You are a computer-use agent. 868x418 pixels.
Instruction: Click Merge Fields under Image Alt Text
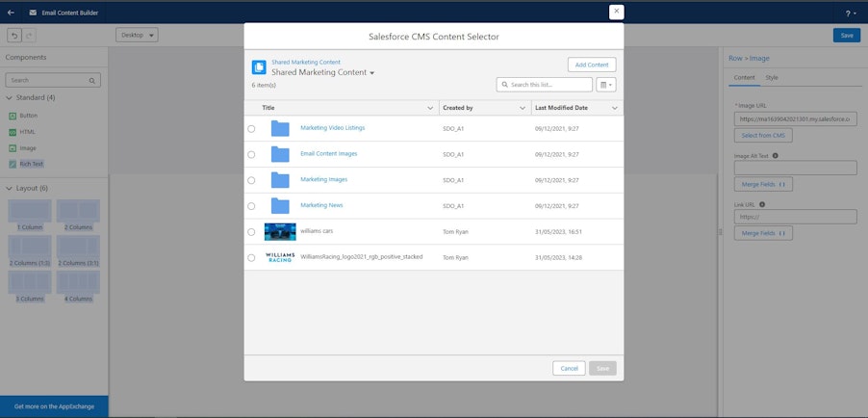[x=763, y=184]
